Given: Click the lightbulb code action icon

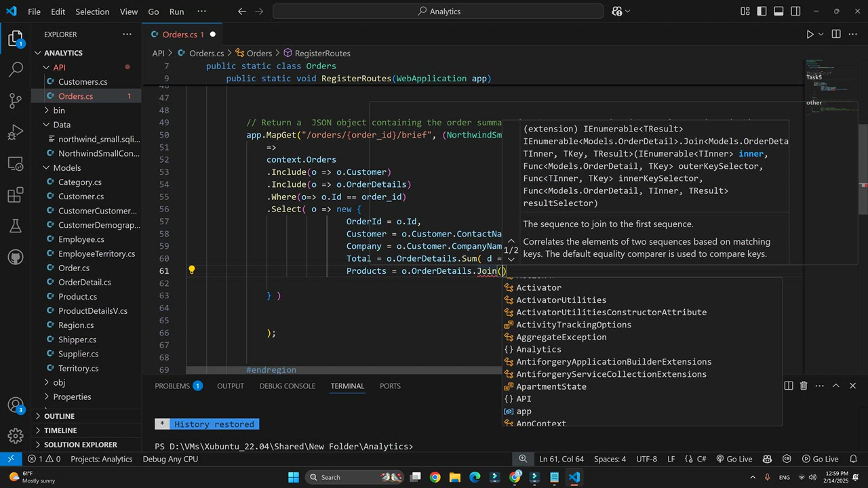Looking at the screenshot, I should [192, 270].
